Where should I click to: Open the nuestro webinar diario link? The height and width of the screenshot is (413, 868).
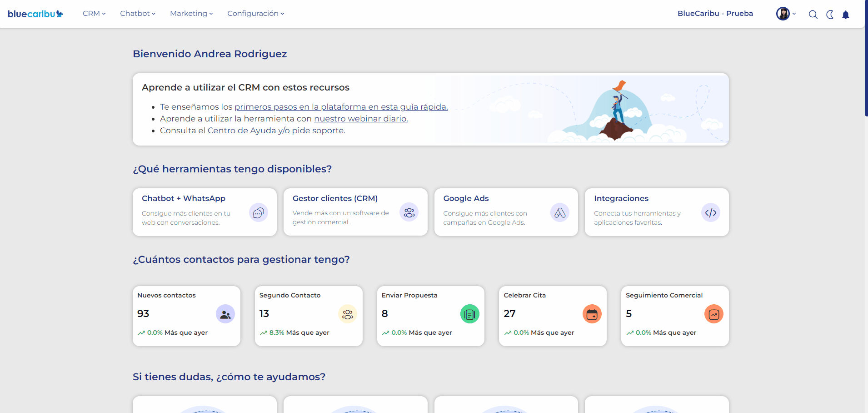click(x=361, y=119)
